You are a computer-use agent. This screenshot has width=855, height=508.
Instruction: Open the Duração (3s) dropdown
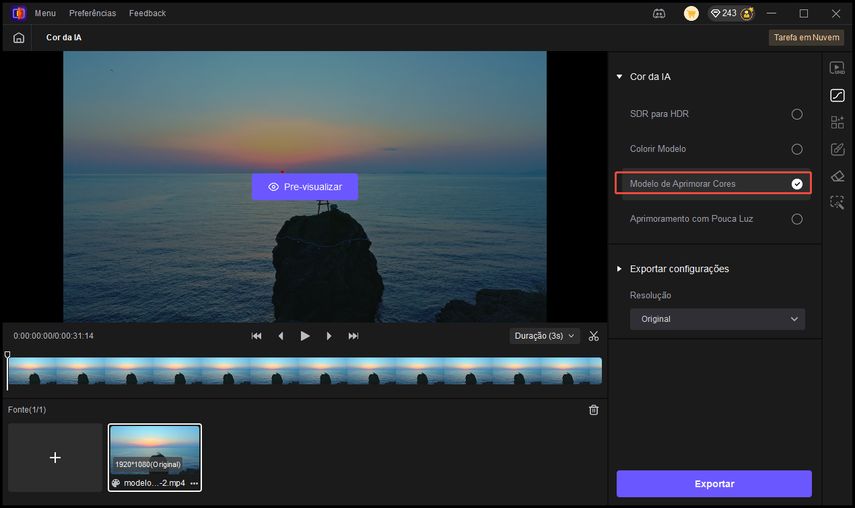coord(544,336)
